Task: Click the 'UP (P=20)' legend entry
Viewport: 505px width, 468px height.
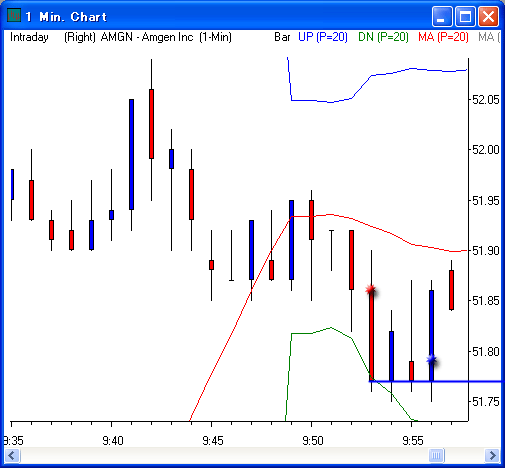Action: 323,37
